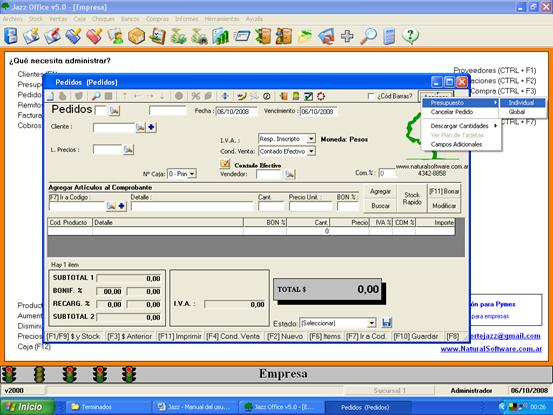Open the www.NaturalSoftware.com.ar link
The height and width of the screenshot is (415, 553).
point(491,349)
